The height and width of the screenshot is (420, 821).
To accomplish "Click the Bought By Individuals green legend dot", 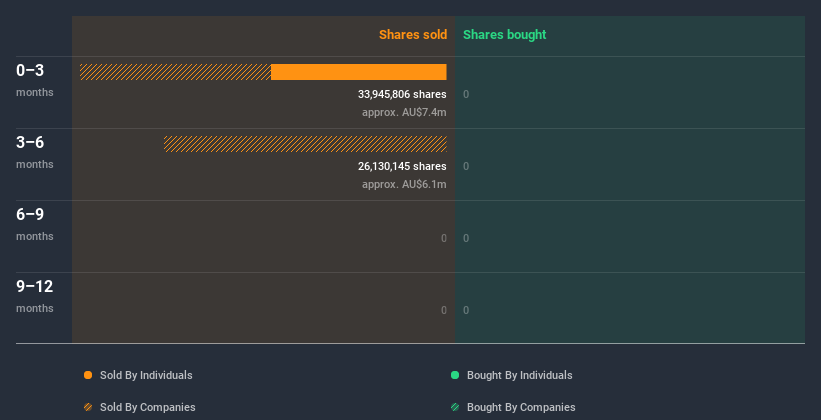I will [455, 375].
